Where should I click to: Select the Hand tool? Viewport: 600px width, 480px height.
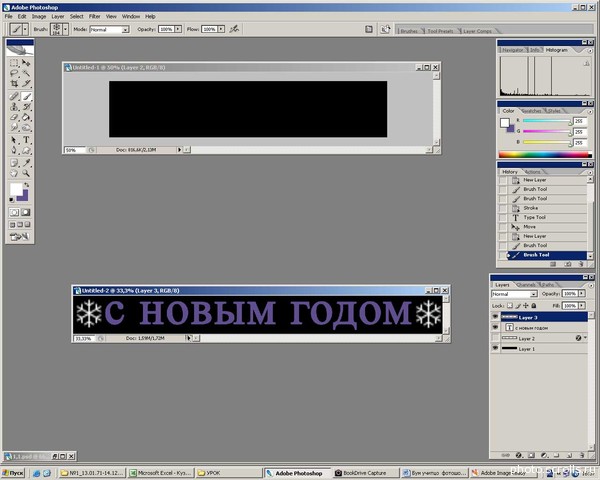click(14, 173)
